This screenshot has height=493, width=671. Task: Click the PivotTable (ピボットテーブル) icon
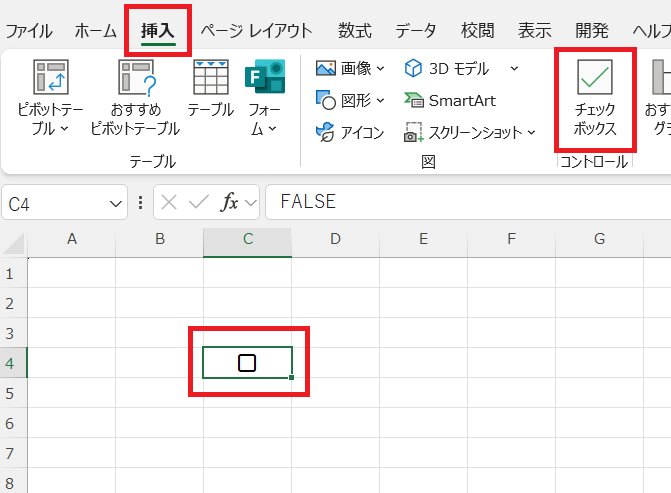click(50, 79)
